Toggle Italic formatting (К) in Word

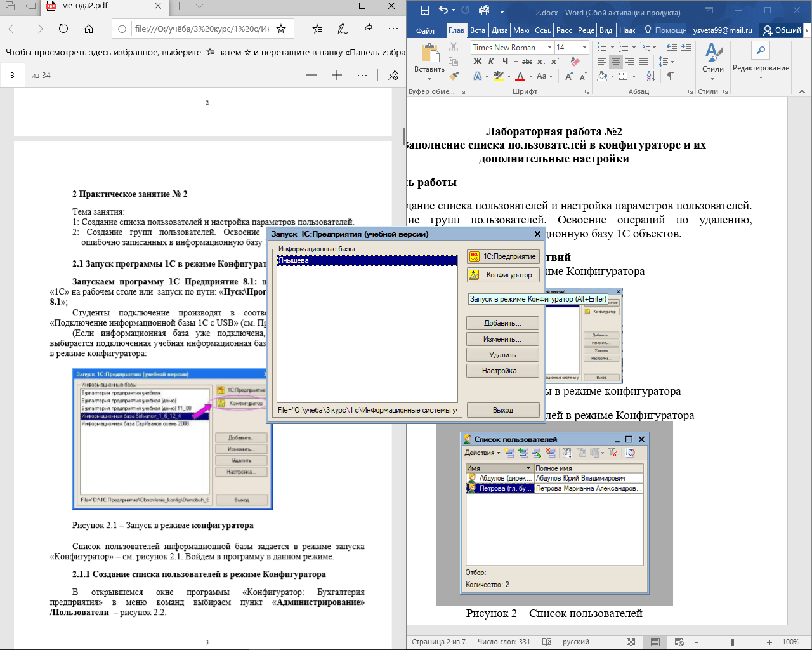tap(491, 62)
